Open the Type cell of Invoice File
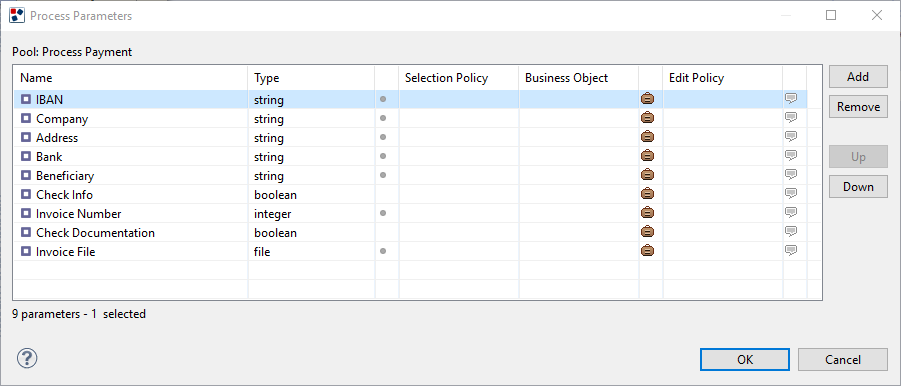Screen dimensions: 901x386 [x=311, y=252]
